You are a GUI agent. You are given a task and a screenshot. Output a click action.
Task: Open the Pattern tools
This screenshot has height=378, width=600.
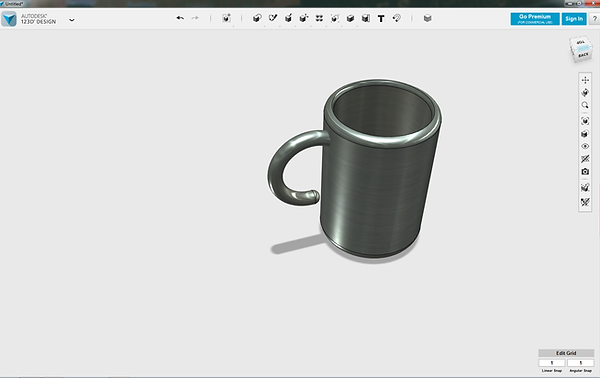tap(319, 18)
